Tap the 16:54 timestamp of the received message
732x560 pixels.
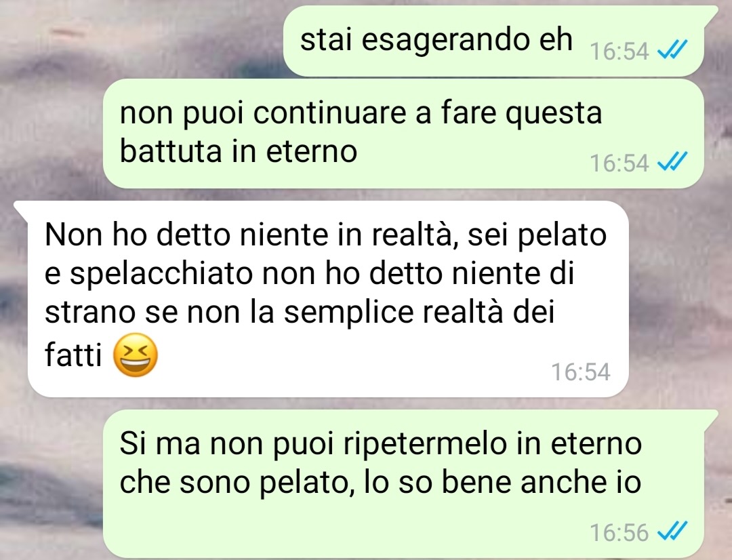(x=581, y=372)
